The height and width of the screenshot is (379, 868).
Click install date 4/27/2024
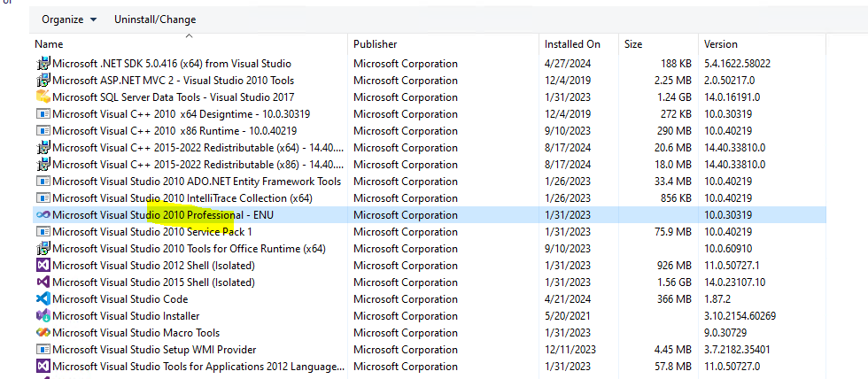tap(568, 64)
